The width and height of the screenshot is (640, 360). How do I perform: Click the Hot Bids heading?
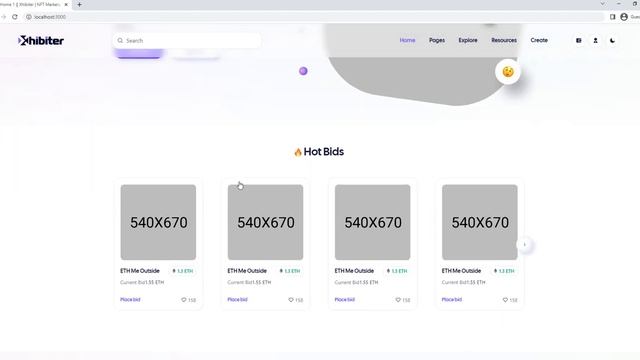[x=324, y=151]
